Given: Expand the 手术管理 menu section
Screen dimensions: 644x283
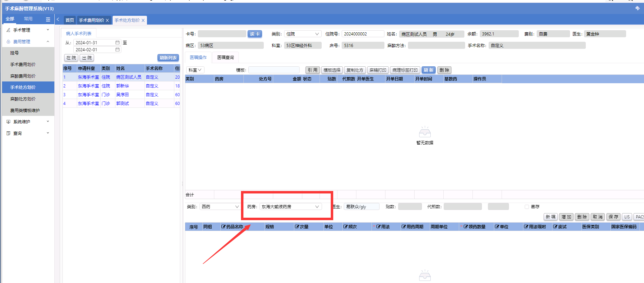Looking at the screenshot, I should (48, 30).
